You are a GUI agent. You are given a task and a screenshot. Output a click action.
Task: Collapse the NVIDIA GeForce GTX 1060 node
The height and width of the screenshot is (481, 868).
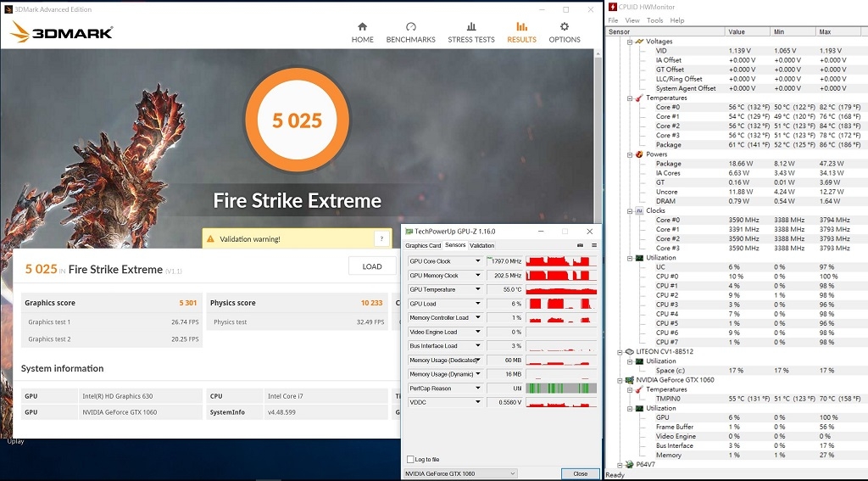620,380
